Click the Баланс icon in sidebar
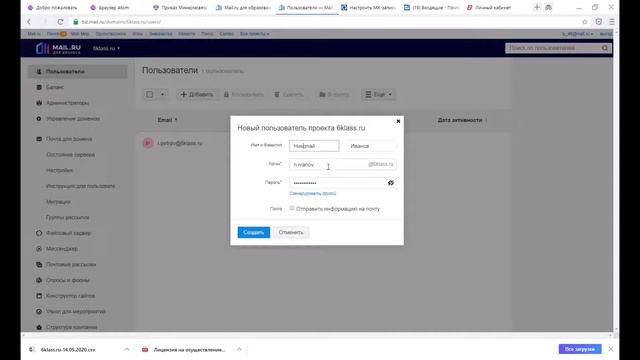This screenshot has height=360, width=640. (39, 87)
